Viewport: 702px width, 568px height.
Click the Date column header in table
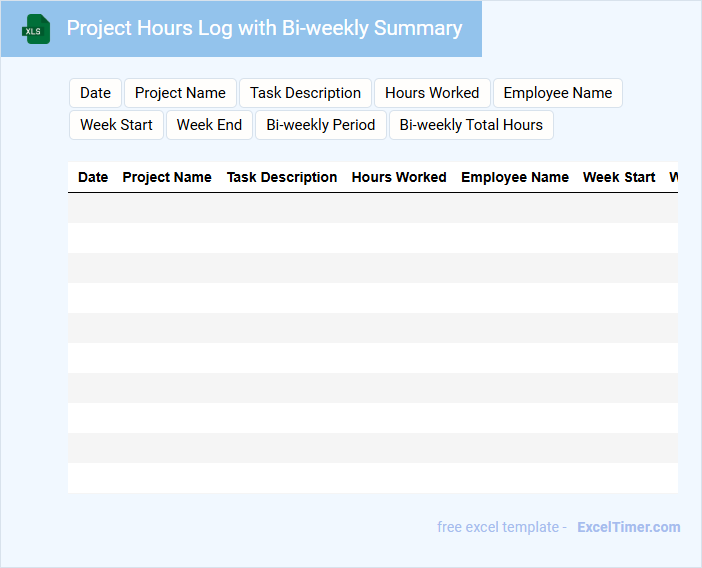pyautogui.click(x=93, y=177)
